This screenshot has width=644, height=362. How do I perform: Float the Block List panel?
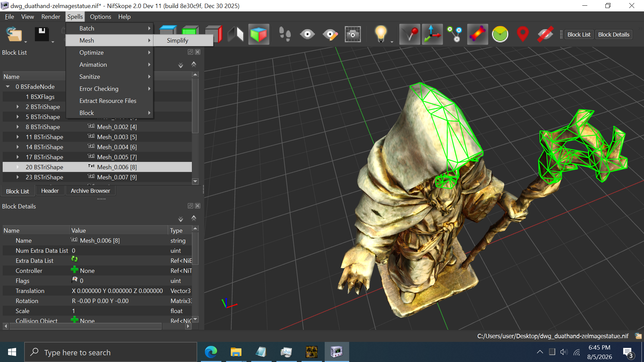[191, 52]
